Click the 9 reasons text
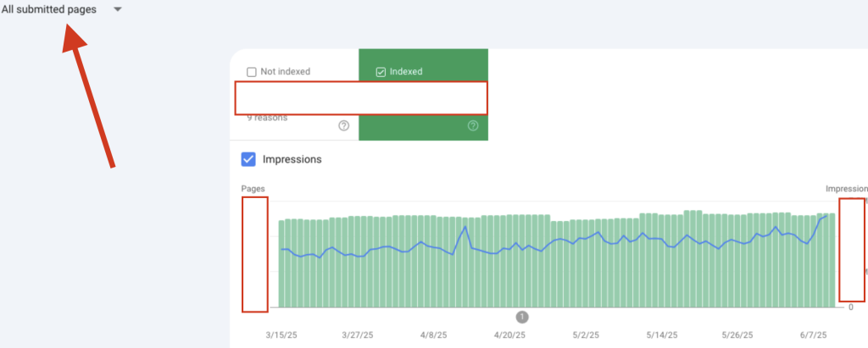This screenshot has width=868, height=348. point(267,118)
